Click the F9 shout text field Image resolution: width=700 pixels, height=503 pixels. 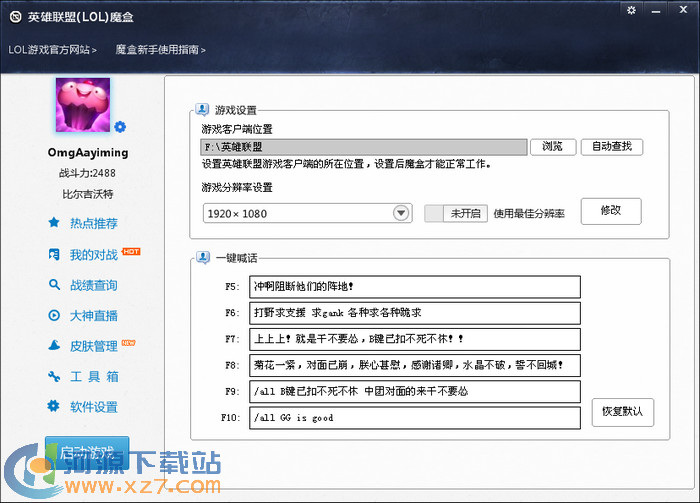[415, 392]
